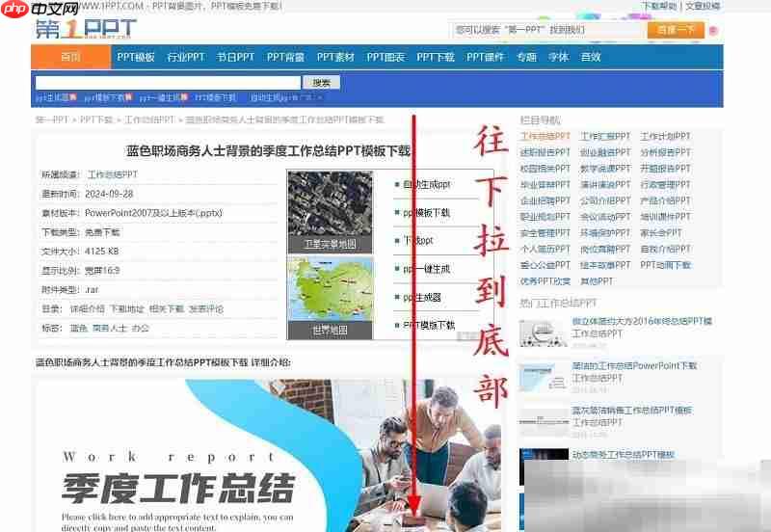Click ppt生成器 in the ad list
Screen dimensions: 771x532
[422, 297]
